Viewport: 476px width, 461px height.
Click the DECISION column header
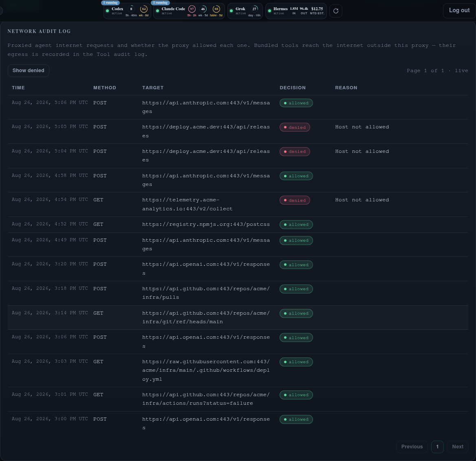[293, 88]
